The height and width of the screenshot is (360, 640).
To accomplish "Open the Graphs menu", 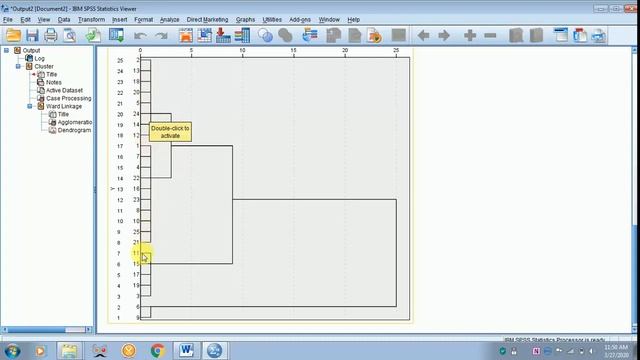I will tap(245, 20).
